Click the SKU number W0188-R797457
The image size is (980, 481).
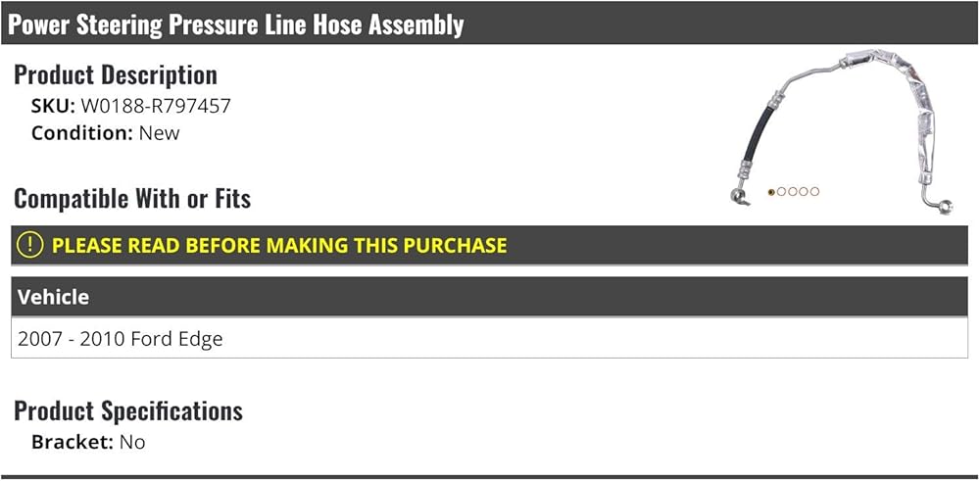[155, 106]
